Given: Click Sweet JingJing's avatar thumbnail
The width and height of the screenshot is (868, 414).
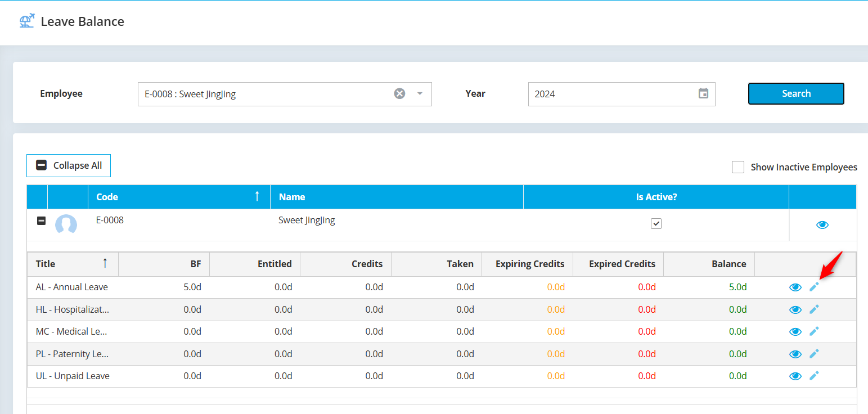Looking at the screenshot, I should pos(66,224).
